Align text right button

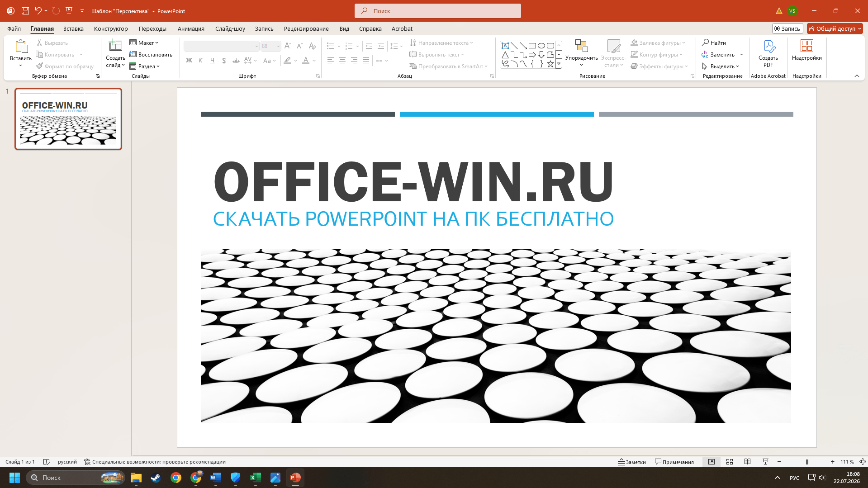(354, 61)
